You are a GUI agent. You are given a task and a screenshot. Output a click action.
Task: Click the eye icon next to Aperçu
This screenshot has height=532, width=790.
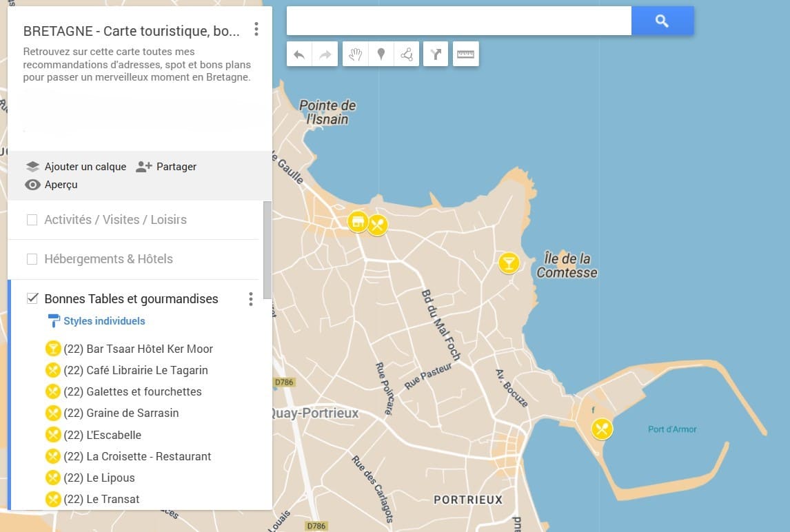(x=32, y=185)
